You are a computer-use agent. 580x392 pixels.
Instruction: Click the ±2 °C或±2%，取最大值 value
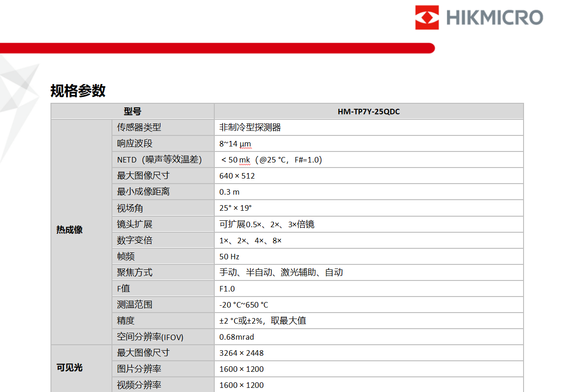pyautogui.click(x=263, y=320)
